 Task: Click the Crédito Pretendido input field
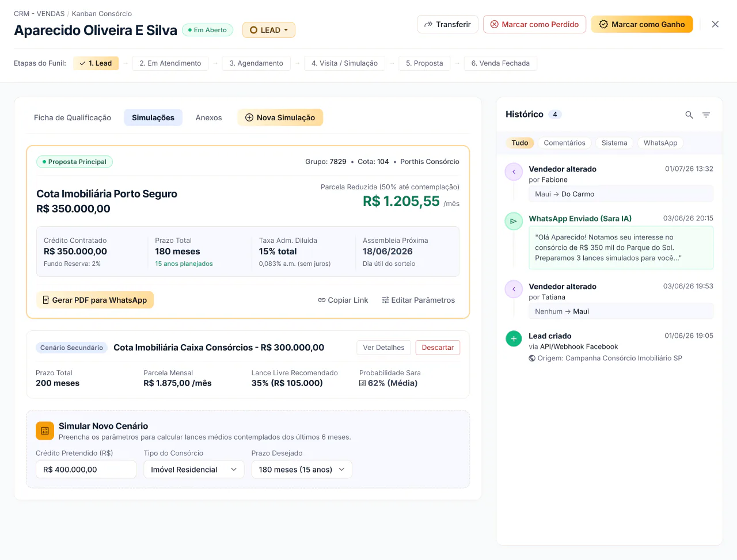86,470
